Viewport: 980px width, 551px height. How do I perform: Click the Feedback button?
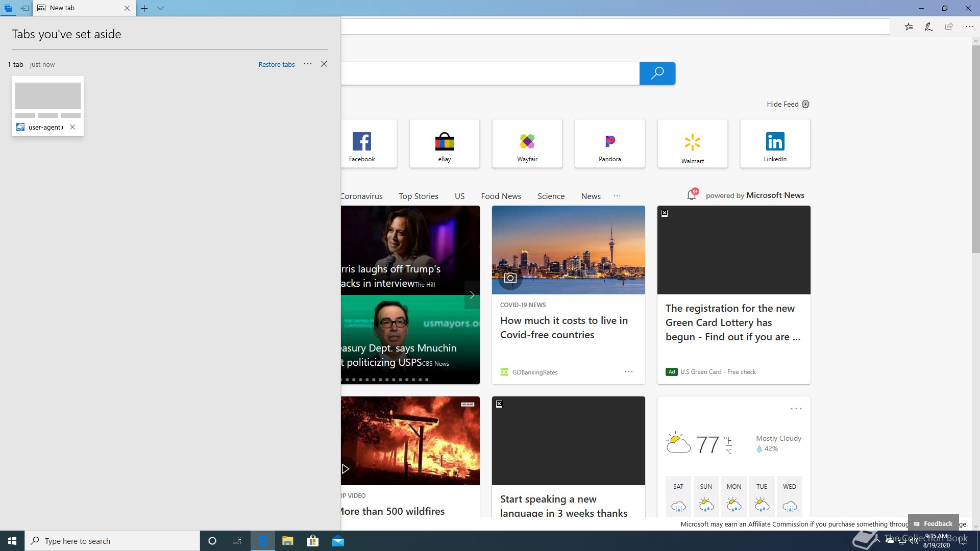click(x=933, y=523)
